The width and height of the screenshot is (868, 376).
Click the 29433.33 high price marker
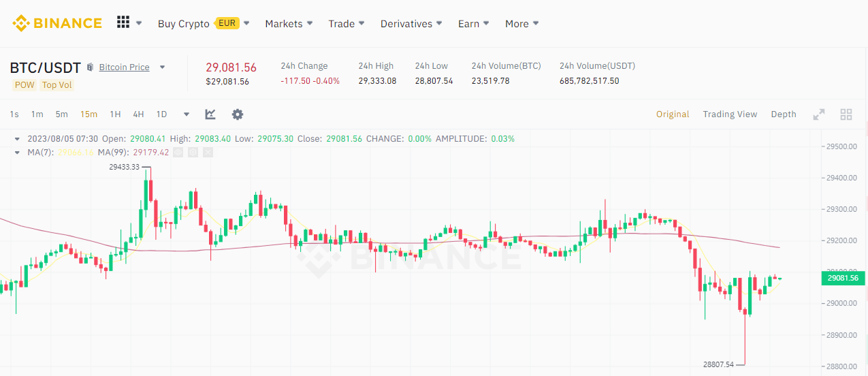(124, 167)
